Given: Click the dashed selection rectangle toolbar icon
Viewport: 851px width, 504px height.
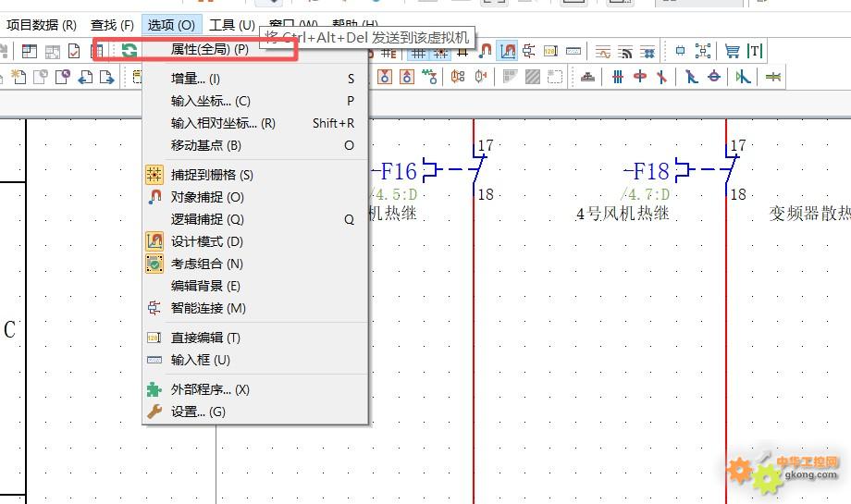Looking at the screenshot, I should tap(555, 78).
